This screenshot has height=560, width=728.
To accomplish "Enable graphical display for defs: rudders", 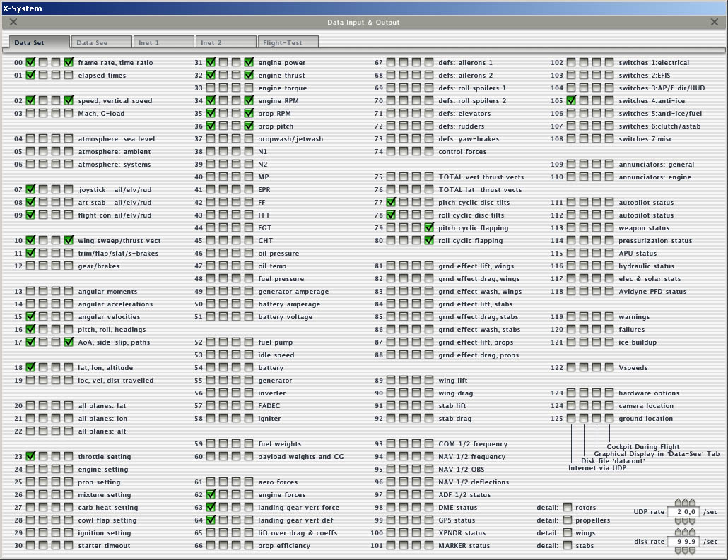I will (x=416, y=126).
